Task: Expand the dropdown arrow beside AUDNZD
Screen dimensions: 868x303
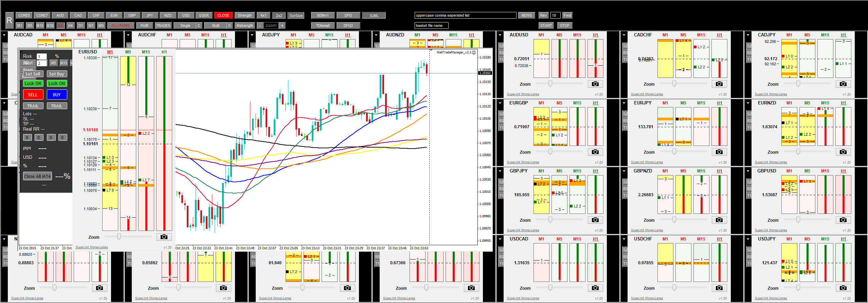Action: point(376,35)
